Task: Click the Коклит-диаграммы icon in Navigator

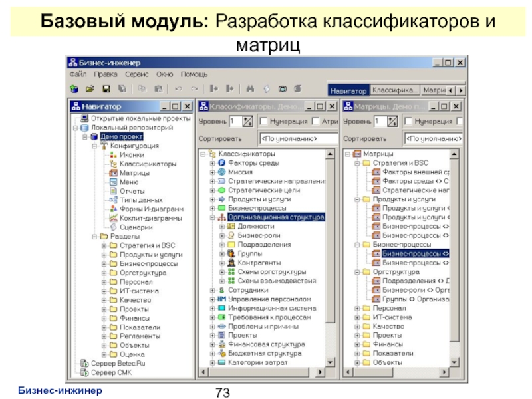Action: pyautogui.click(x=113, y=217)
